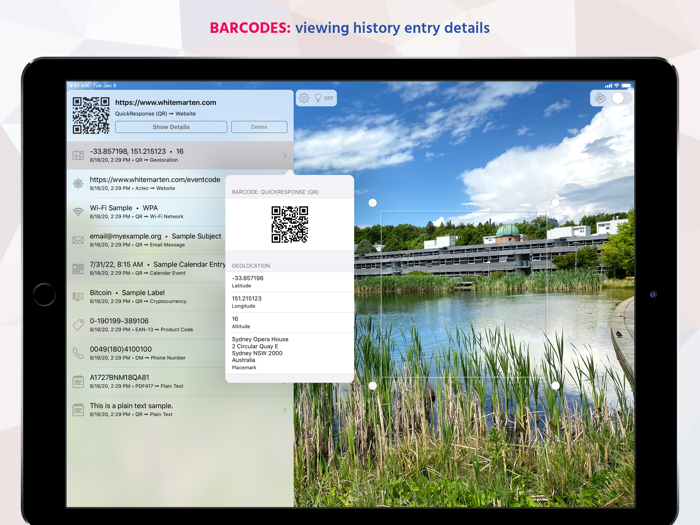The image size is (700, 525).
Task: Select the Sydney Opera House placemark address
Action: 260,350
